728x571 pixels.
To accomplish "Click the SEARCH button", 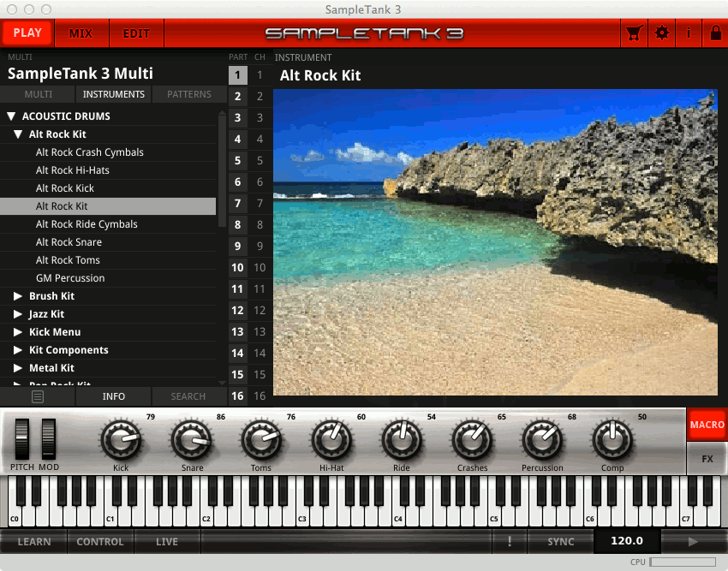I will pos(188,396).
